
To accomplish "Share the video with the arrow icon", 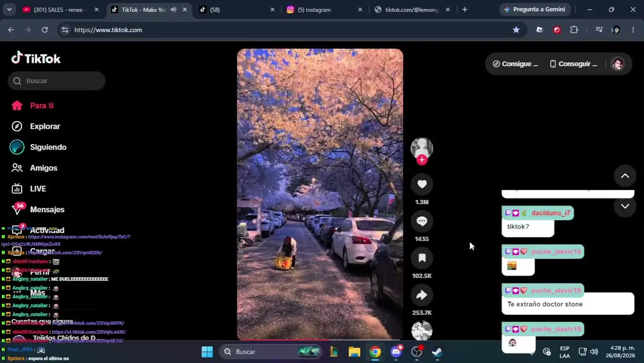I will 422,295.
